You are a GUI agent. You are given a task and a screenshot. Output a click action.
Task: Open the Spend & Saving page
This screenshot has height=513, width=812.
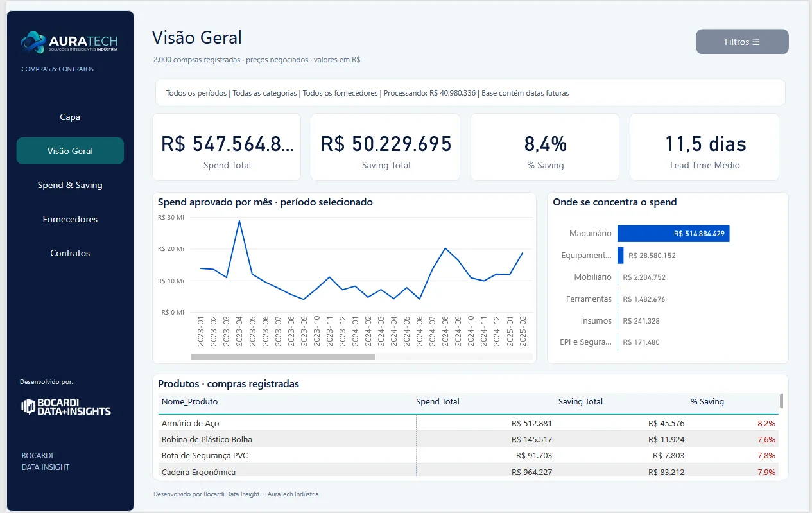coord(70,185)
